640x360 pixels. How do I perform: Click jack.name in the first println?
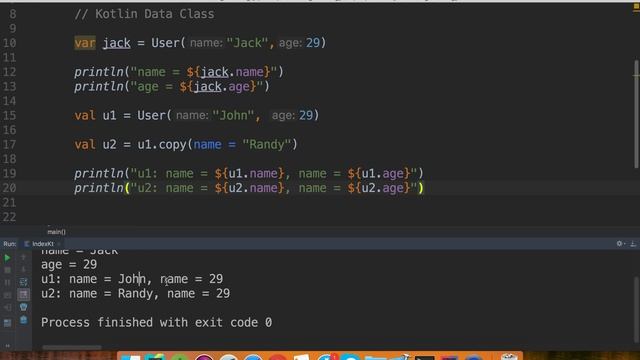(232, 72)
